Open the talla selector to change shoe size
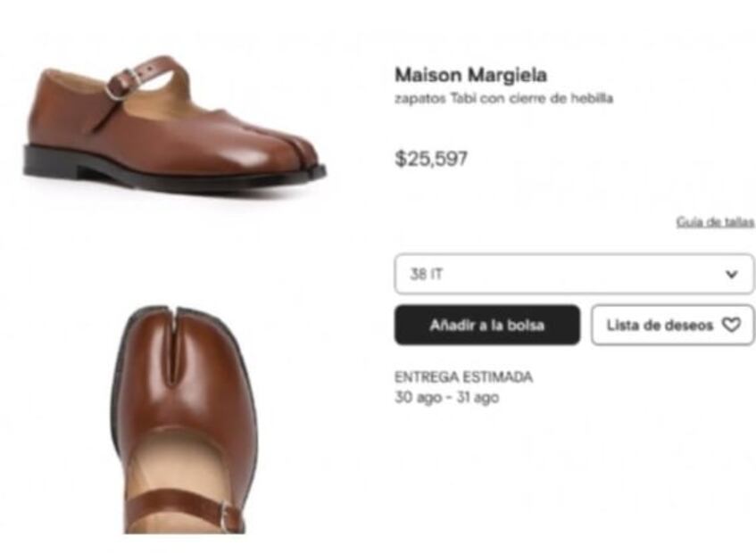756x553 pixels. (571, 274)
